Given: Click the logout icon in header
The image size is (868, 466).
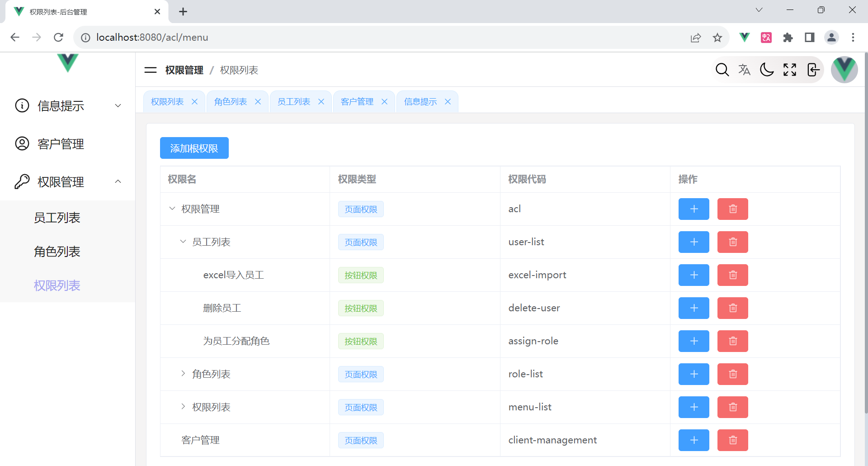Looking at the screenshot, I should 813,70.
